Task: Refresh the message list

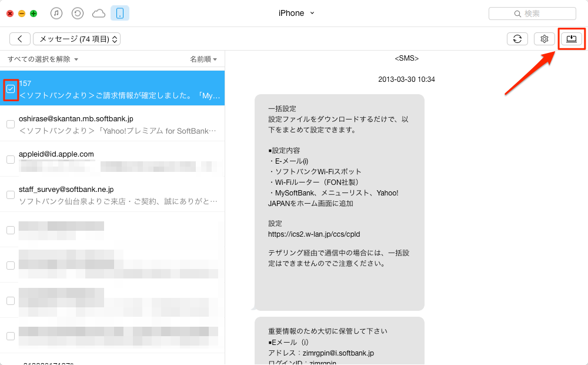Action: (517, 39)
